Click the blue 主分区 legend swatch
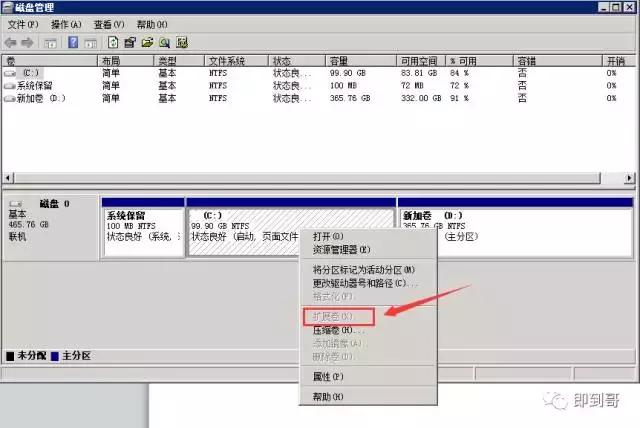640x428 pixels. (55, 356)
